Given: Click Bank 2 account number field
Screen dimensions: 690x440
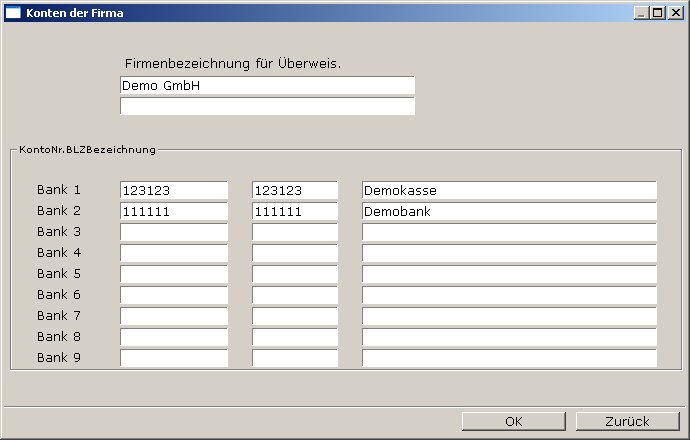Looking at the screenshot, I should coord(174,211).
